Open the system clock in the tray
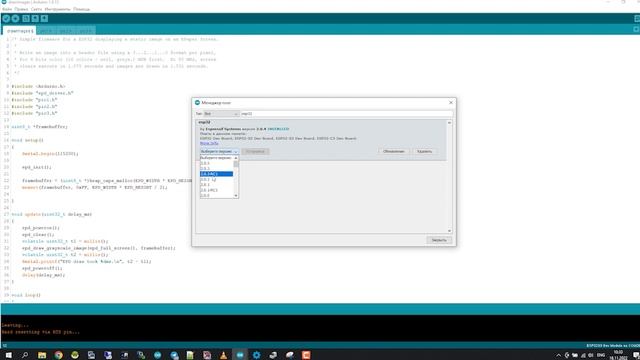Screen dimensions: 640x360 pos(618,355)
